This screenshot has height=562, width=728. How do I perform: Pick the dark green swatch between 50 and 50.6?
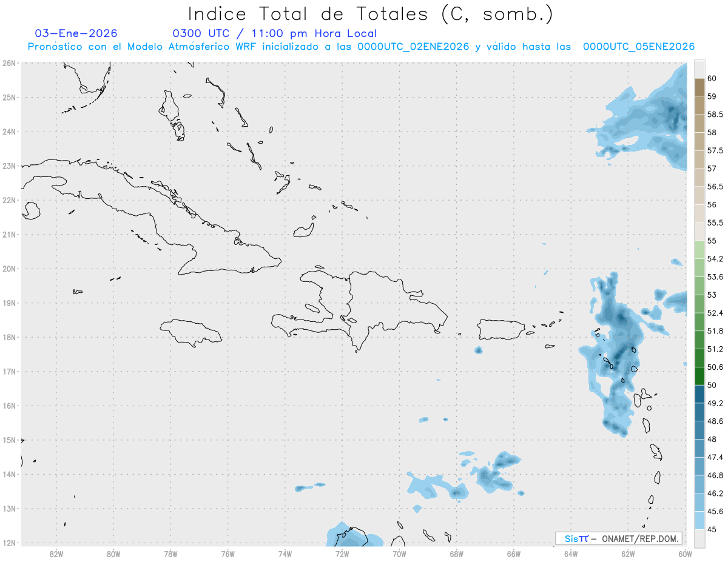point(699,376)
